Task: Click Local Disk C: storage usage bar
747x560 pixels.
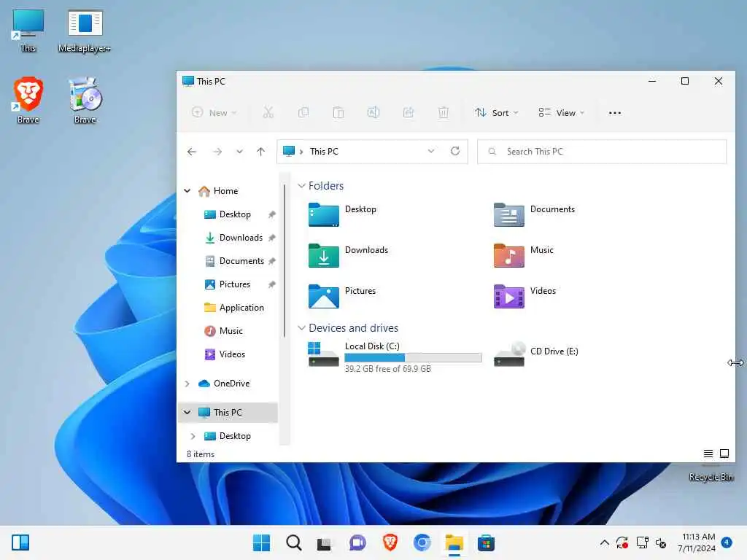Action: pos(413,357)
